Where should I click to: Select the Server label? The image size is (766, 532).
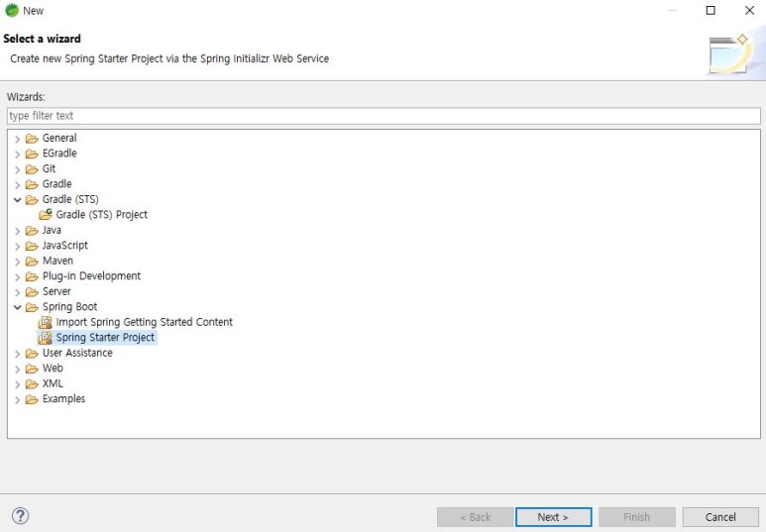pos(56,291)
